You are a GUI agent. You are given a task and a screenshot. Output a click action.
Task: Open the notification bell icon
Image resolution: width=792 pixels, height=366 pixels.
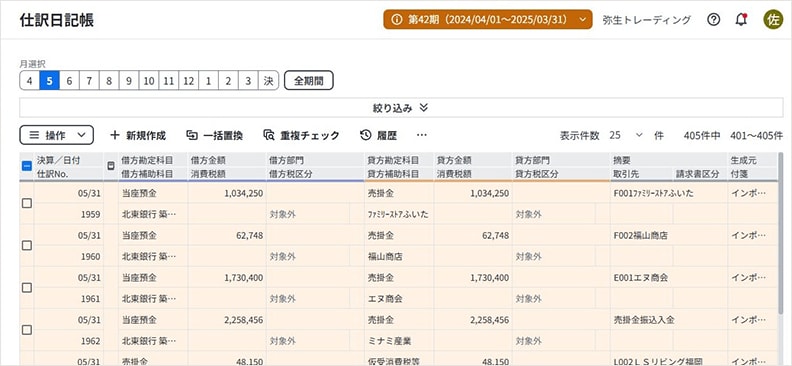[741, 20]
